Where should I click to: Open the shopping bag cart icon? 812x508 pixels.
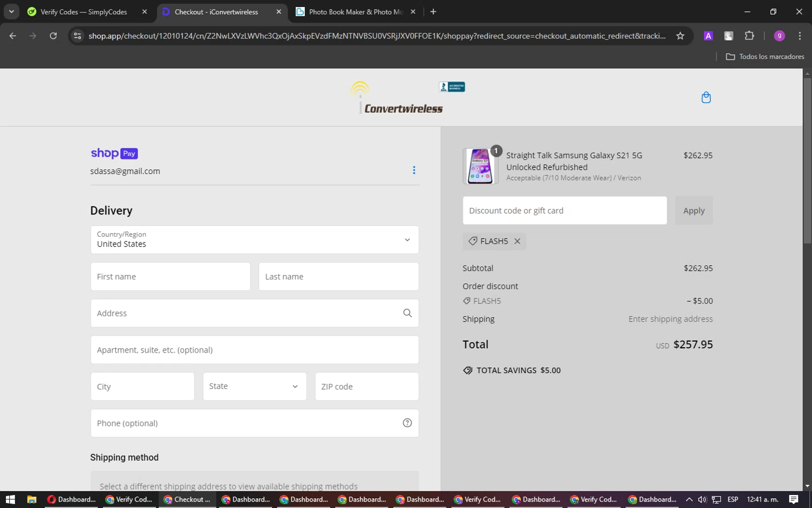point(706,97)
